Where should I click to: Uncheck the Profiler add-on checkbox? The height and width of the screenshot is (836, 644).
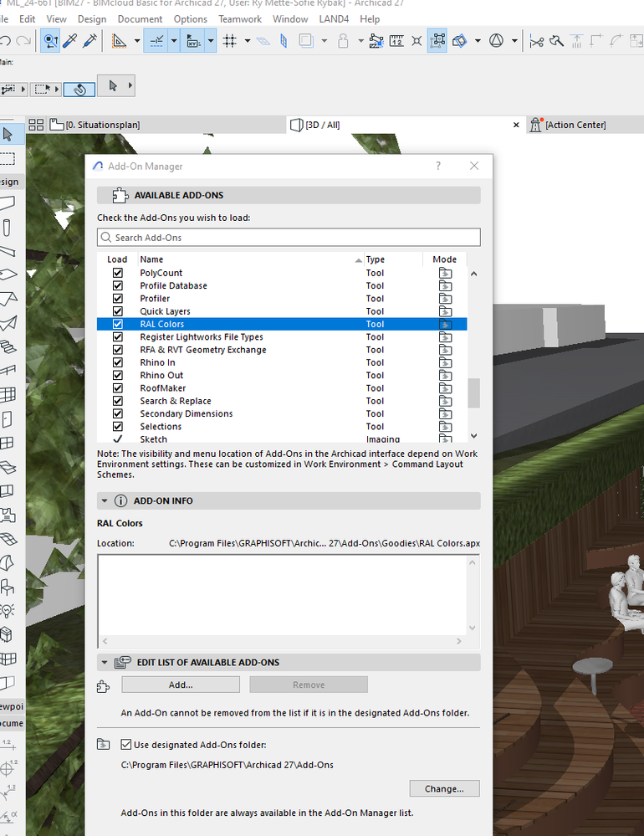pyautogui.click(x=118, y=299)
